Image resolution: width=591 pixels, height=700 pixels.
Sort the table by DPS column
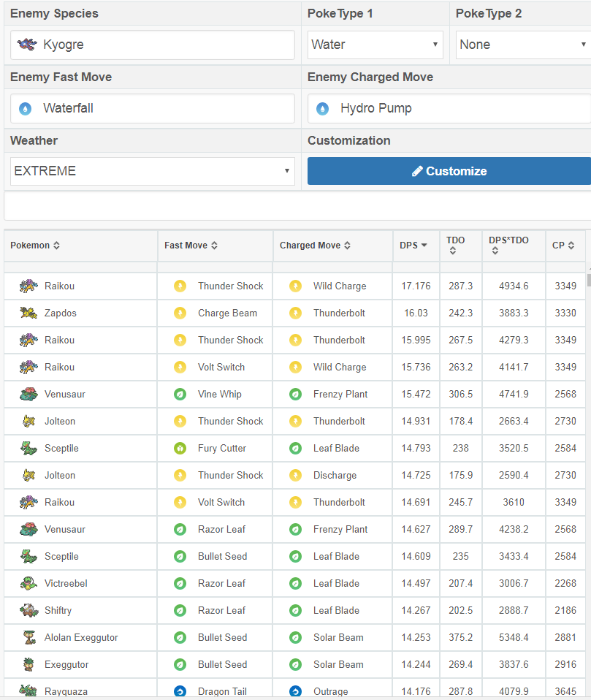413,245
